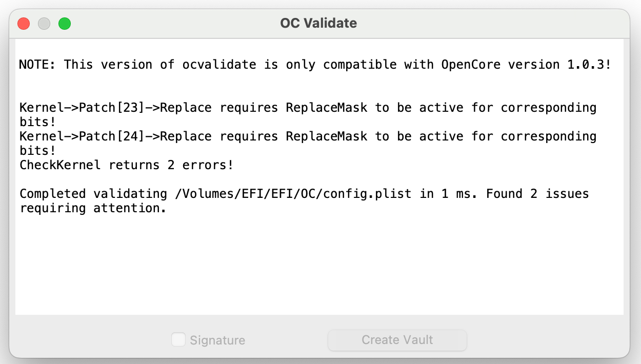The image size is (641, 364).
Task: Click the OC Validate window title
Action: [318, 23]
